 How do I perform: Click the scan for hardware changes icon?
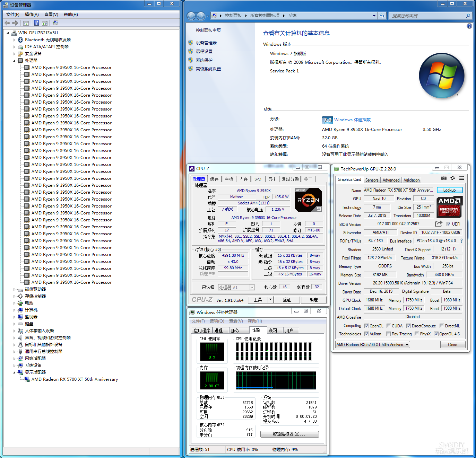click(55, 23)
